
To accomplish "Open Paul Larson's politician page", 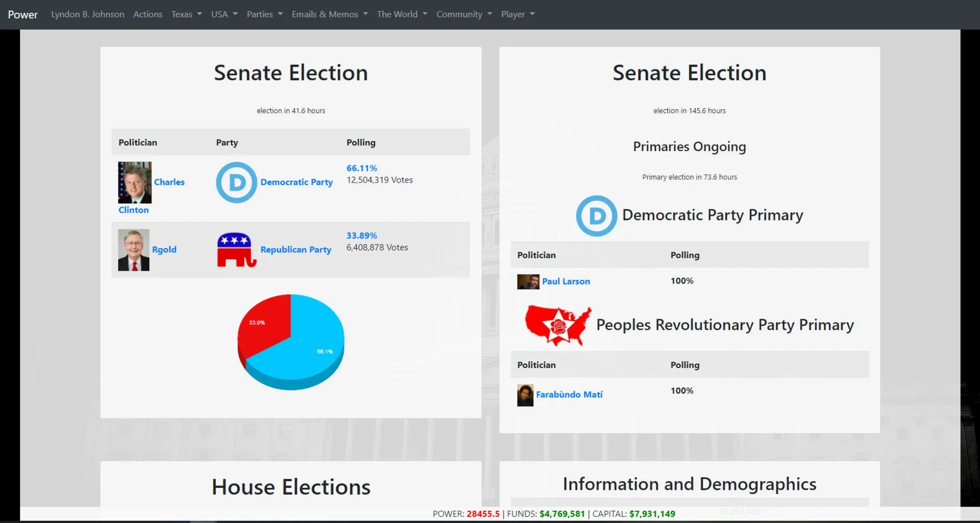I will (566, 281).
